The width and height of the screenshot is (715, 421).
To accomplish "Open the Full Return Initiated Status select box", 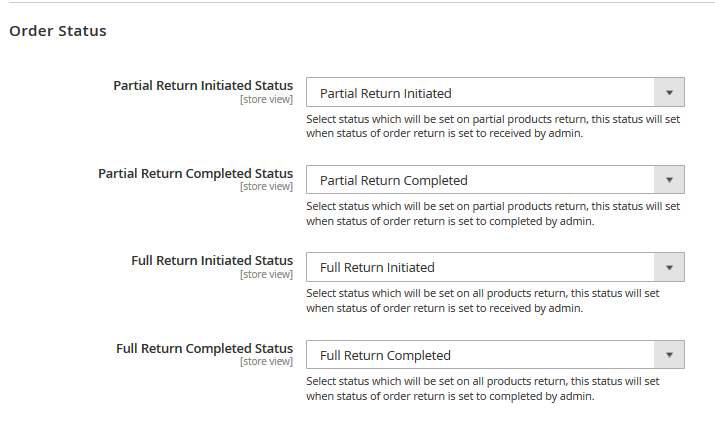I will coord(495,267).
